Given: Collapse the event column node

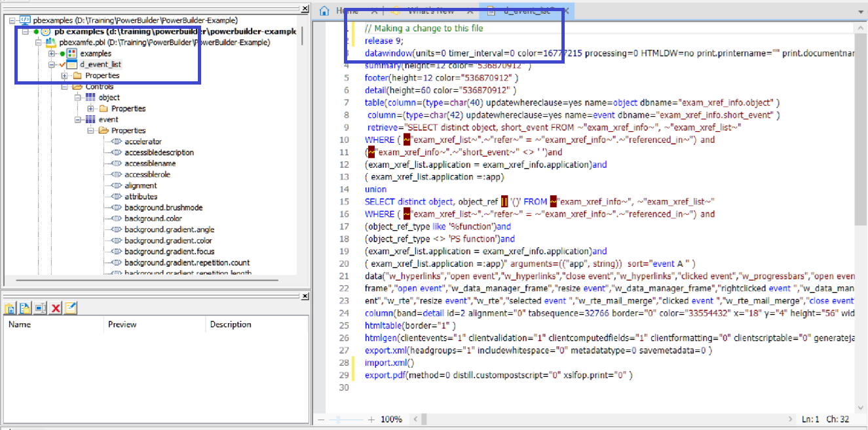Looking at the screenshot, I should (x=77, y=119).
